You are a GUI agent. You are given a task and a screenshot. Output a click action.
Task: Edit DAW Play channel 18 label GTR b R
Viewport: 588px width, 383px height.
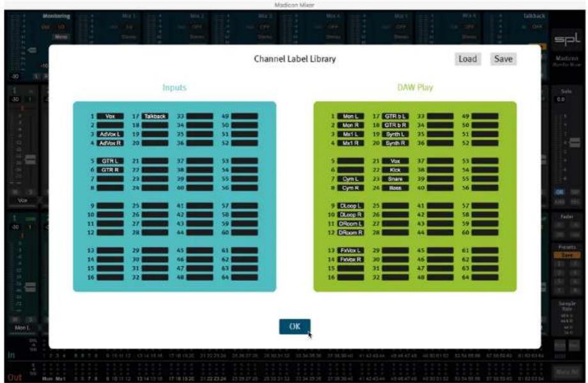(x=395, y=125)
